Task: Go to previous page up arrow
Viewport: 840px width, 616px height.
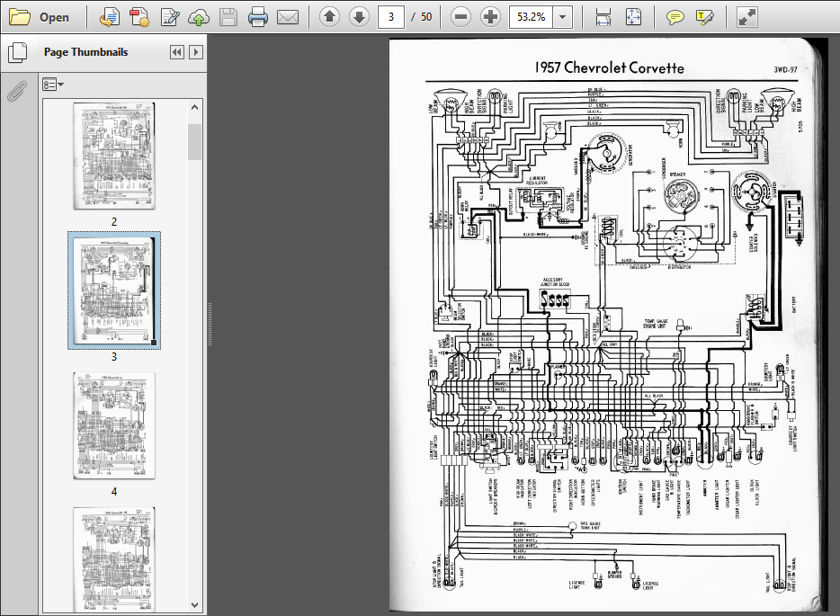Action: point(329,17)
